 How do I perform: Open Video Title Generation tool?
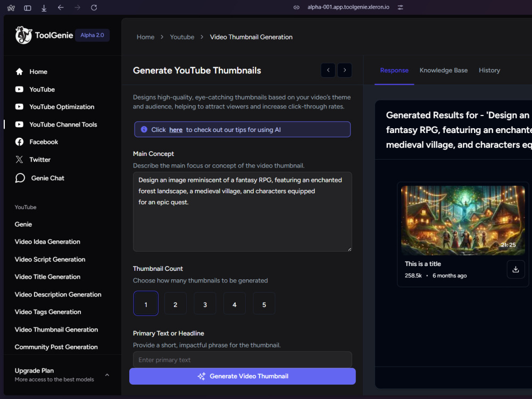47,277
